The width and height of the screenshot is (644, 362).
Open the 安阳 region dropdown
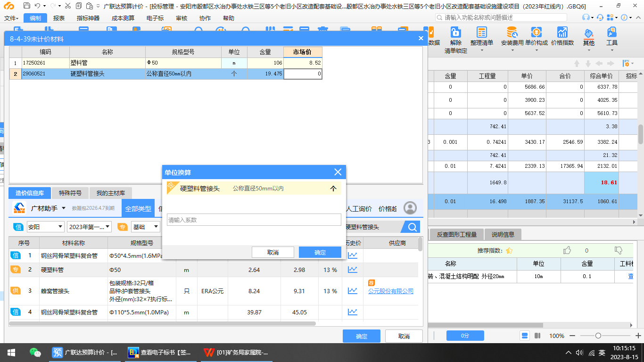point(45,227)
